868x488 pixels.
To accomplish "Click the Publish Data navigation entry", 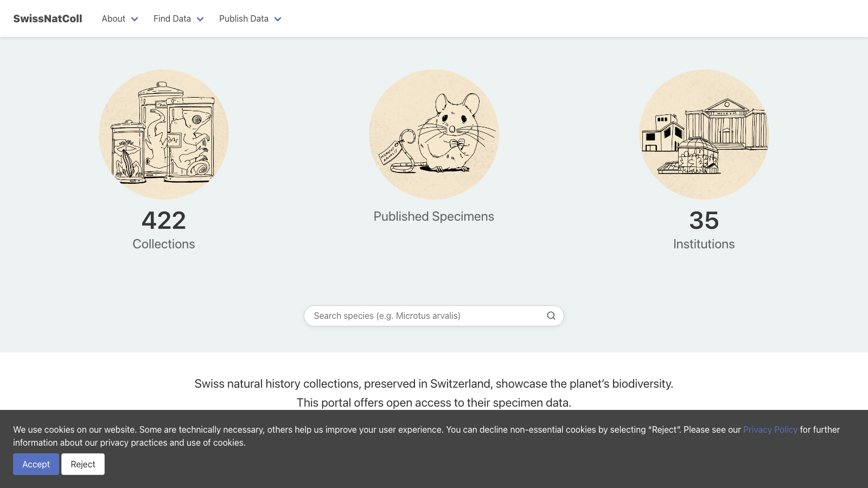I will click(x=243, y=18).
